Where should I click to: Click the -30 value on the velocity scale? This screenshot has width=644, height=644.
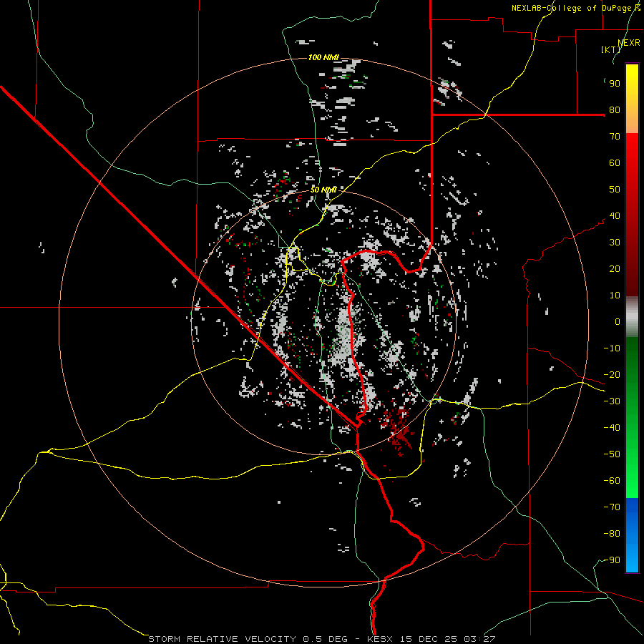pos(612,401)
